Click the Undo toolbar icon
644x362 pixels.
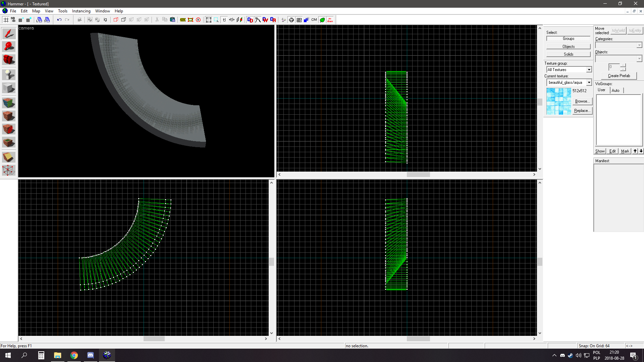59,20
